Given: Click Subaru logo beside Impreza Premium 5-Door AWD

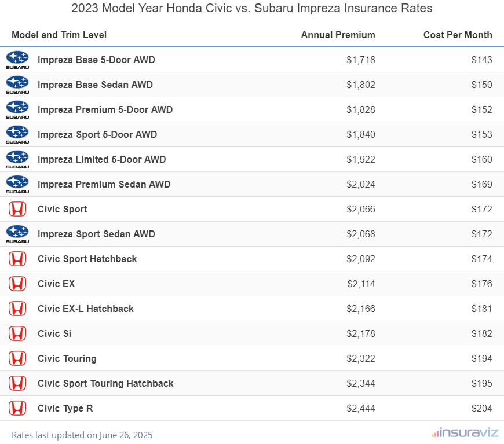Looking at the screenshot, I should 17,110.
